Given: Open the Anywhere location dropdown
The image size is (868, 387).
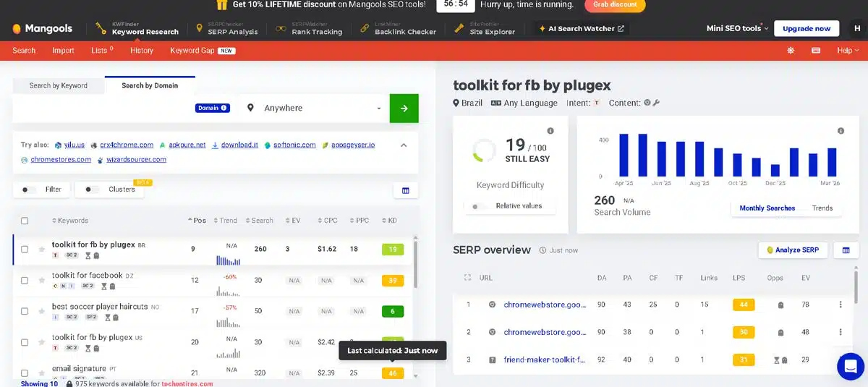Looking at the screenshot, I should pyautogui.click(x=314, y=109).
